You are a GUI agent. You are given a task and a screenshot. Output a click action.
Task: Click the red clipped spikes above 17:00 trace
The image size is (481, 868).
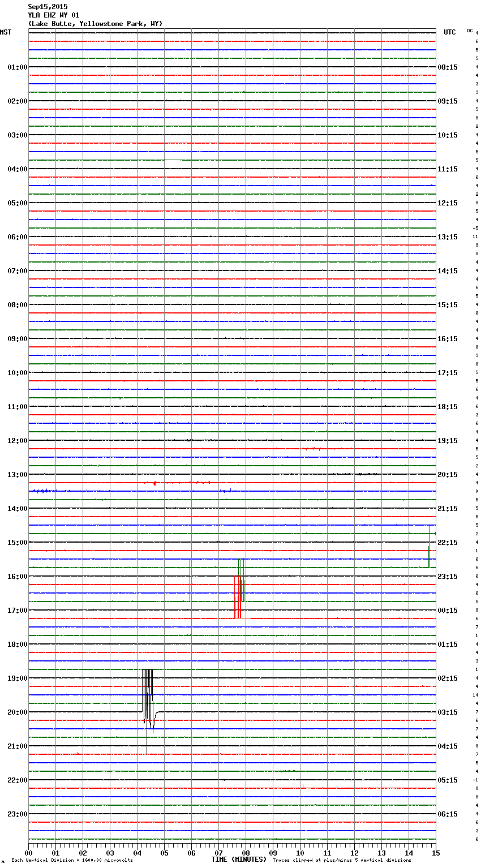point(238,597)
